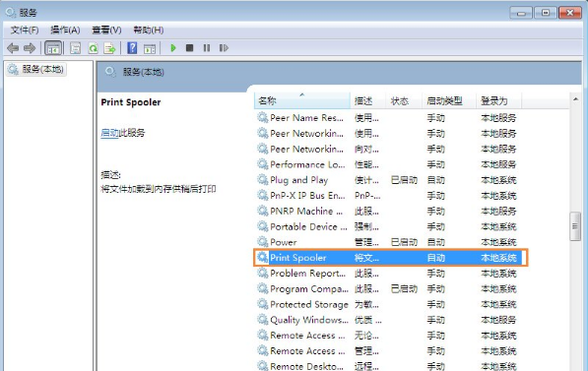This screenshot has width=588, height=371.
Task: Toggle the show/hide console tree icon
Action: (53, 48)
